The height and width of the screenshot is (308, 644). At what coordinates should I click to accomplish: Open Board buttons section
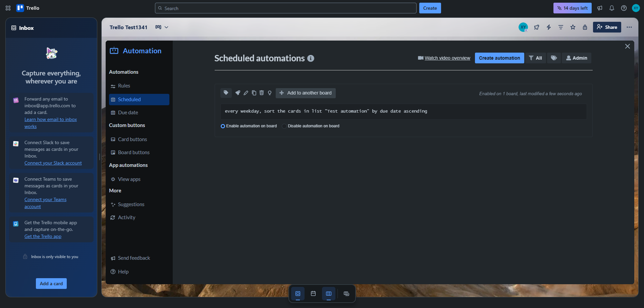(139, 152)
